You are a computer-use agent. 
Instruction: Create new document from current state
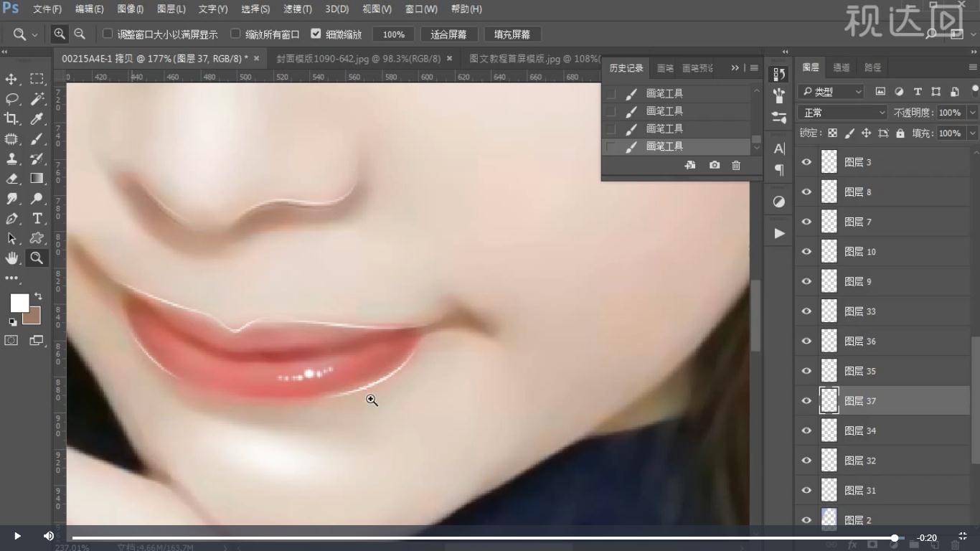(690, 165)
